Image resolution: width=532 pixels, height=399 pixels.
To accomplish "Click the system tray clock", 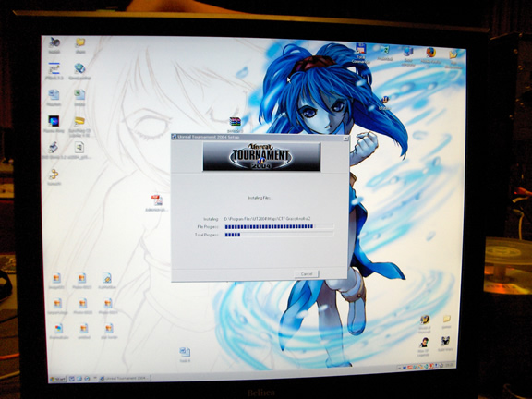I will [x=449, y=365].
